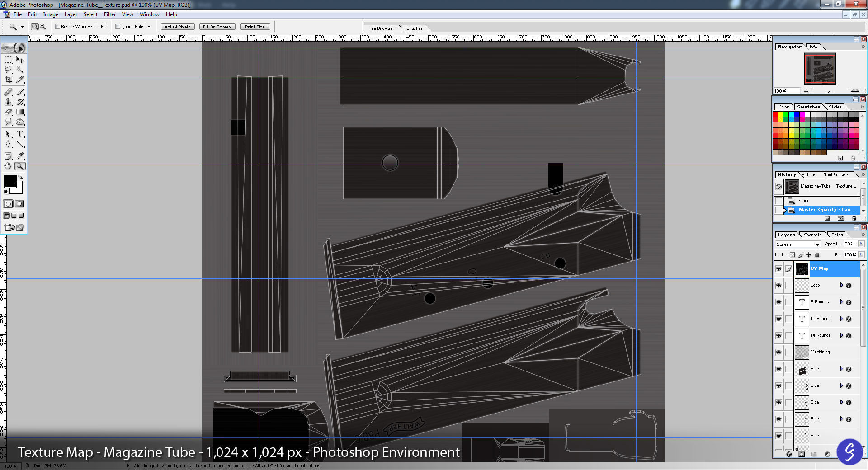Click the zoom-in magnifier in options bar
The height and width of the screenshot is (470, 868).
[34, 27]
